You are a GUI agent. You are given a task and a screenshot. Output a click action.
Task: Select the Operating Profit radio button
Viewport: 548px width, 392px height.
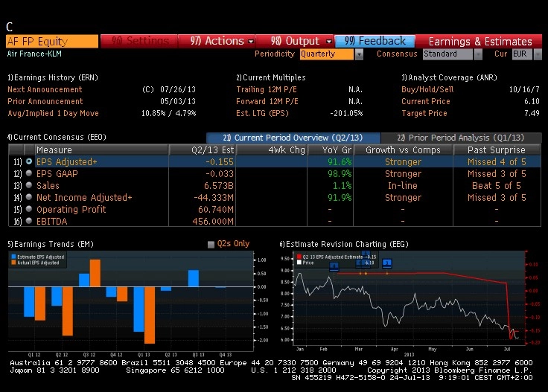tap(29, 209)
